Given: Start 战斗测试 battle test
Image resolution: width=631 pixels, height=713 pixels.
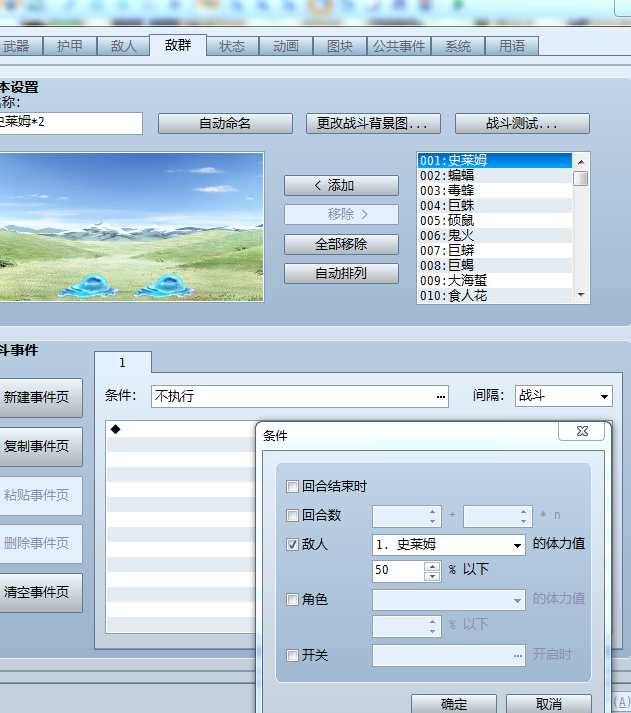Looking at the screenshot, I should [x=522, y=123].
